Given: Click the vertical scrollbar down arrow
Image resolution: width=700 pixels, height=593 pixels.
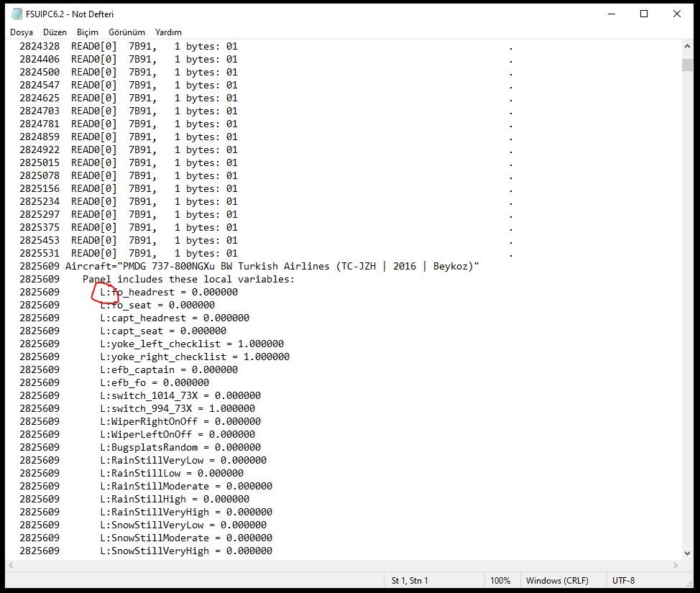Looking at the screenshot, I should tap(687, 553).
